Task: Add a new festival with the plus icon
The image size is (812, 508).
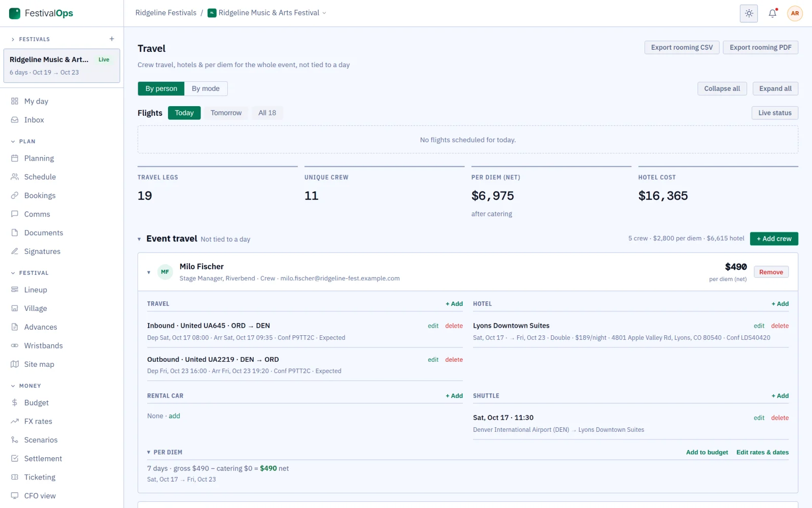Action: [x=112, y=39]
